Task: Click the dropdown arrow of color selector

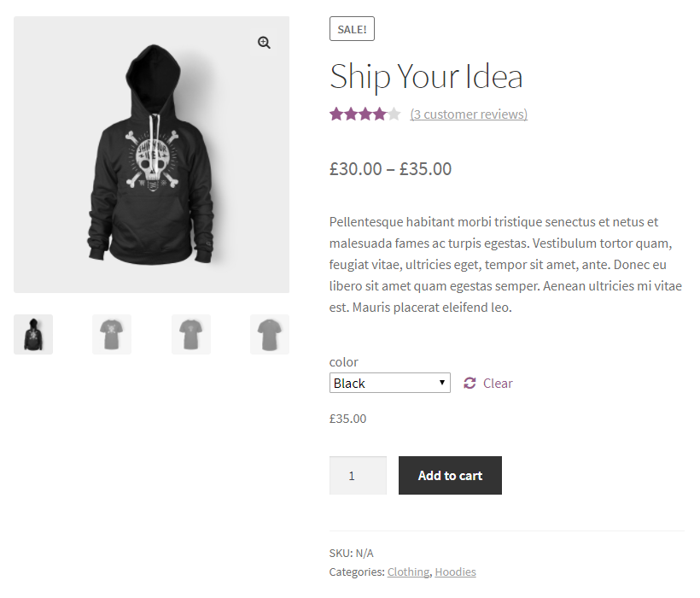Action: coord(442,384)
